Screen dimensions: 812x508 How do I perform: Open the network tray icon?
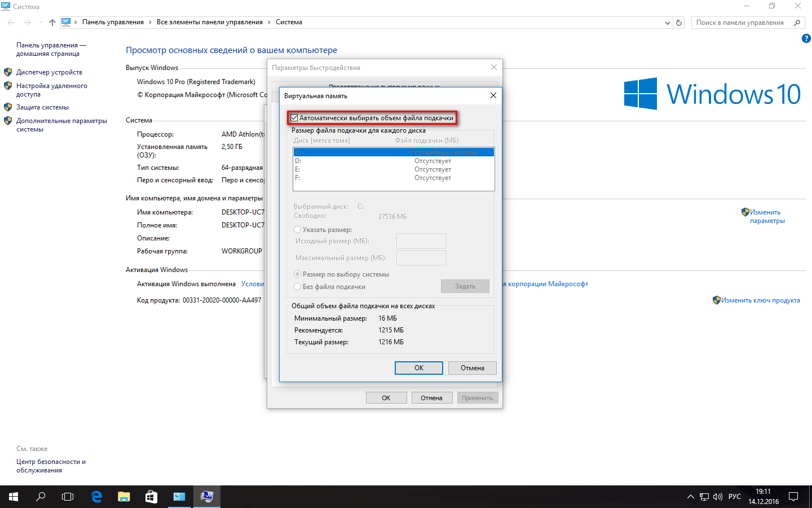[704, 497]
